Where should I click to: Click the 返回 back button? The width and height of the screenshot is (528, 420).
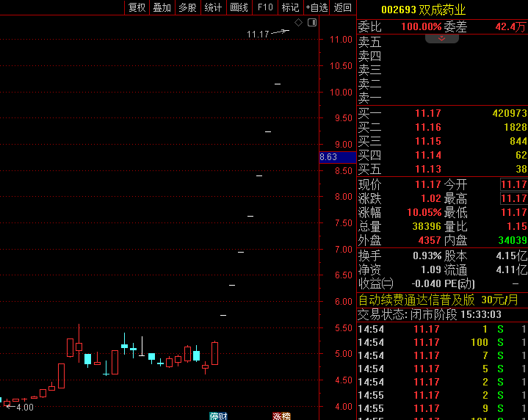[342, 7]
